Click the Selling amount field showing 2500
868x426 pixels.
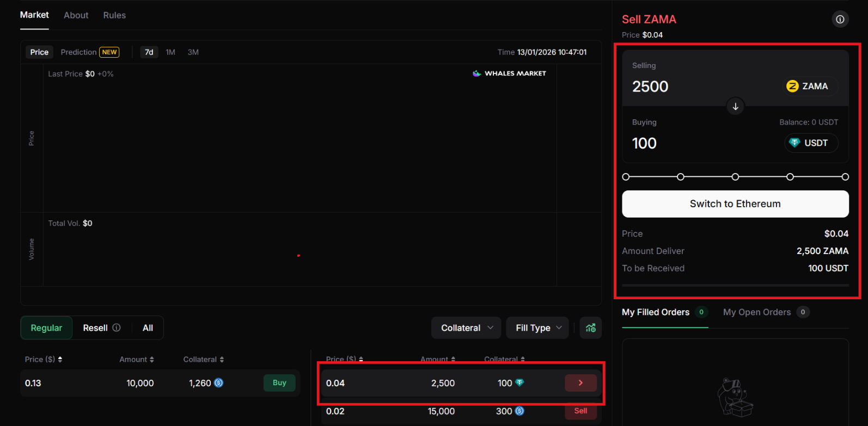650,87
